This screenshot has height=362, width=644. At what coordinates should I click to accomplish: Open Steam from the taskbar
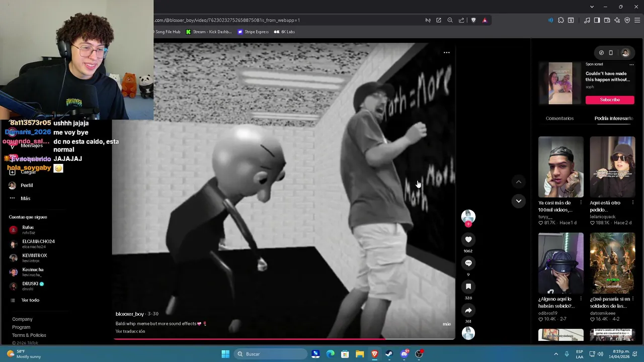(x=389, y=354)
